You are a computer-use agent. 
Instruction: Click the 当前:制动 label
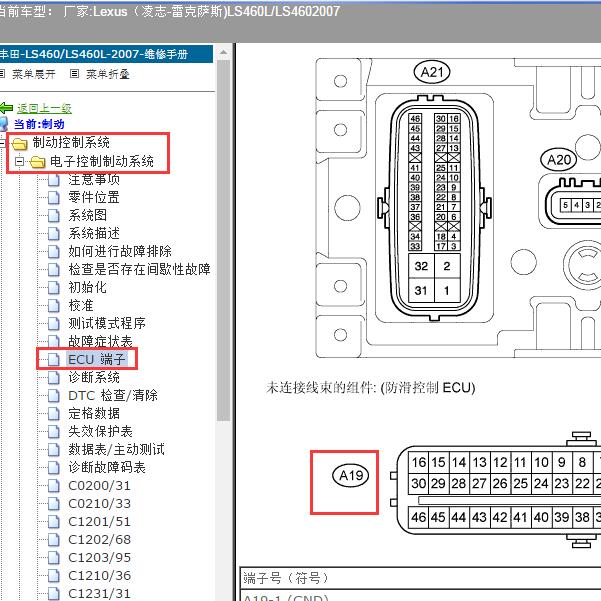point(39,124)
